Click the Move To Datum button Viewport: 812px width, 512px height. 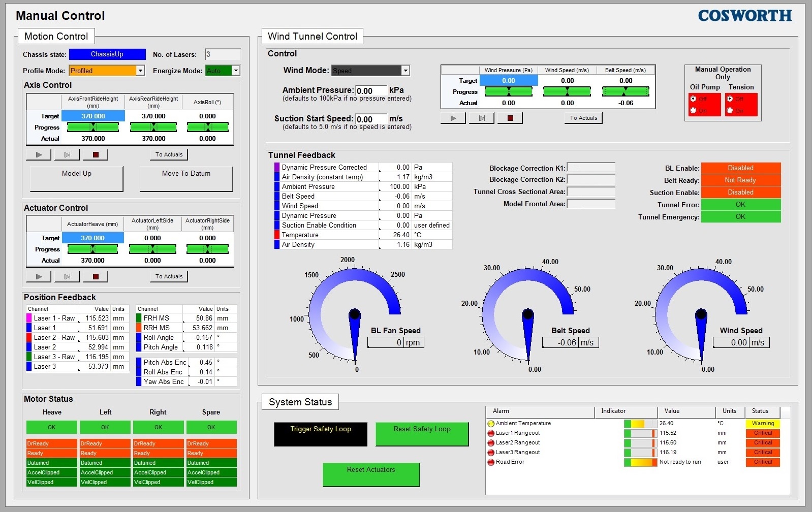point(186,179)
